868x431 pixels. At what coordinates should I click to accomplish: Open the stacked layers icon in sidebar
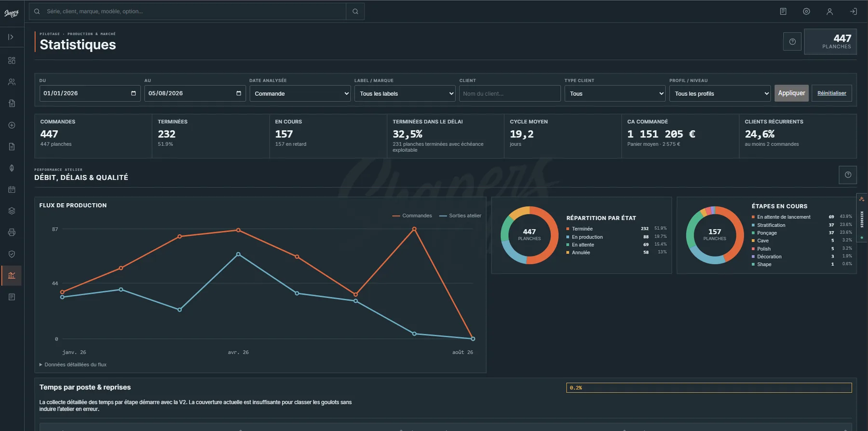12,211
